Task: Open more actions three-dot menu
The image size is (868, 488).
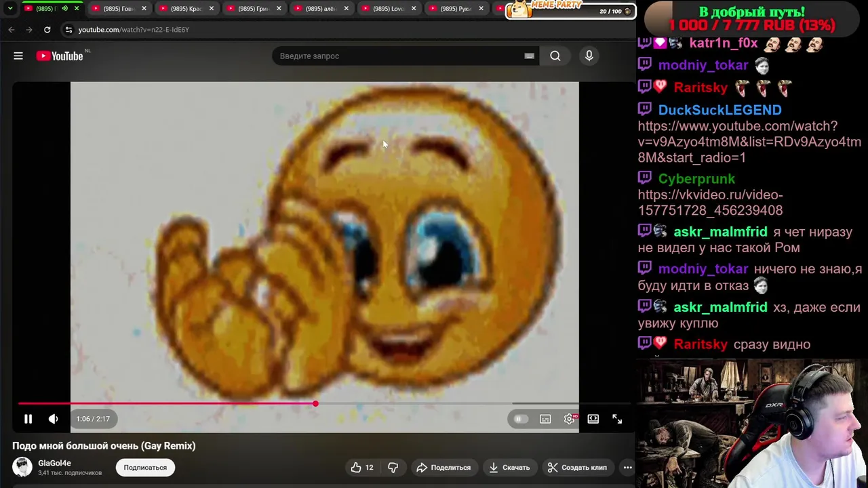Action: pyautogui.click(x=628, y=468)
